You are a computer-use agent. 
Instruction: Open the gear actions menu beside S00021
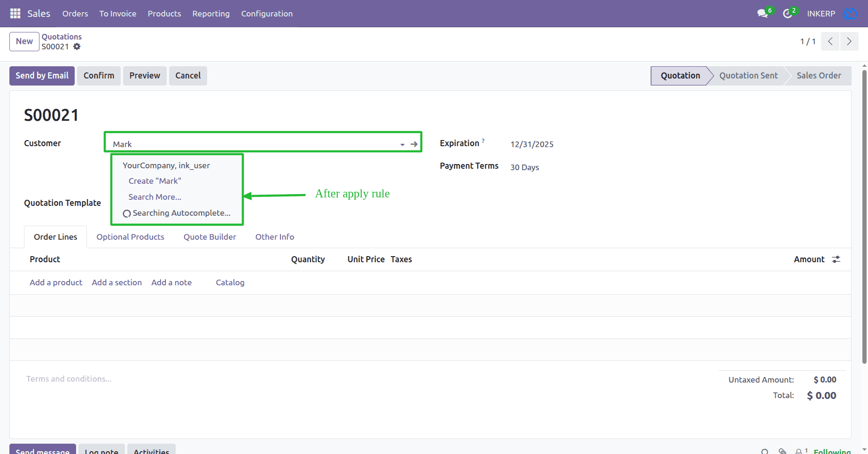click(77, 47)
